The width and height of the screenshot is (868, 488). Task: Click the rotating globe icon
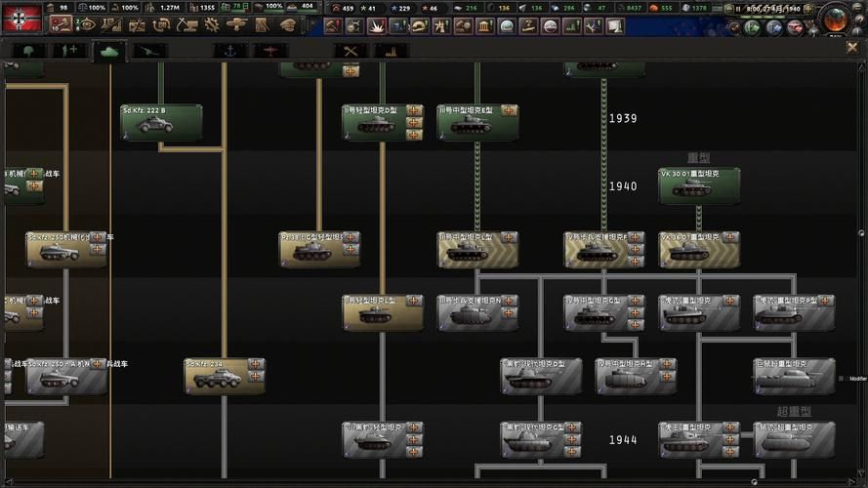click(x=835, y=19)
